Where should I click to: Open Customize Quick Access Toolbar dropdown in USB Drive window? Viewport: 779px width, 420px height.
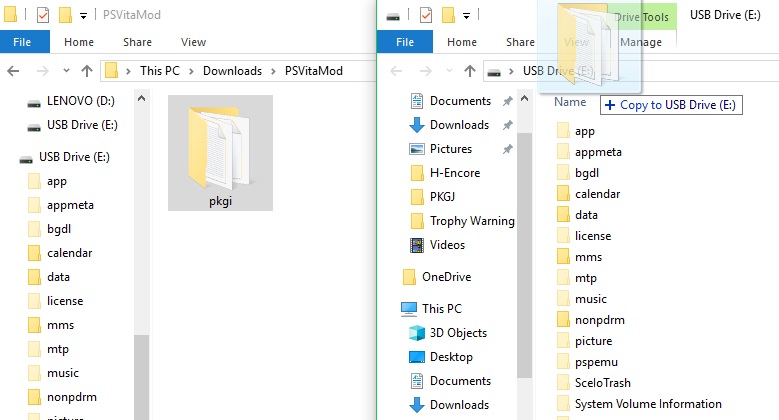(467, 16)
